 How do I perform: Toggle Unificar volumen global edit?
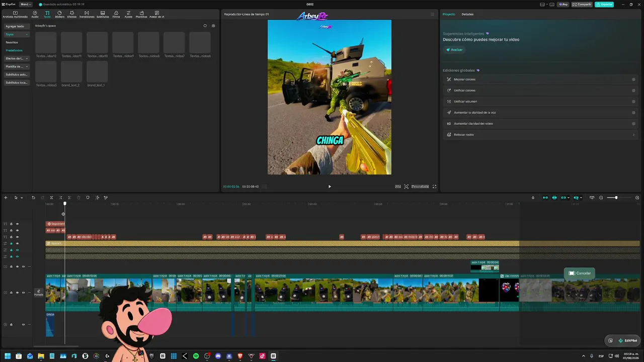point(633,102)
